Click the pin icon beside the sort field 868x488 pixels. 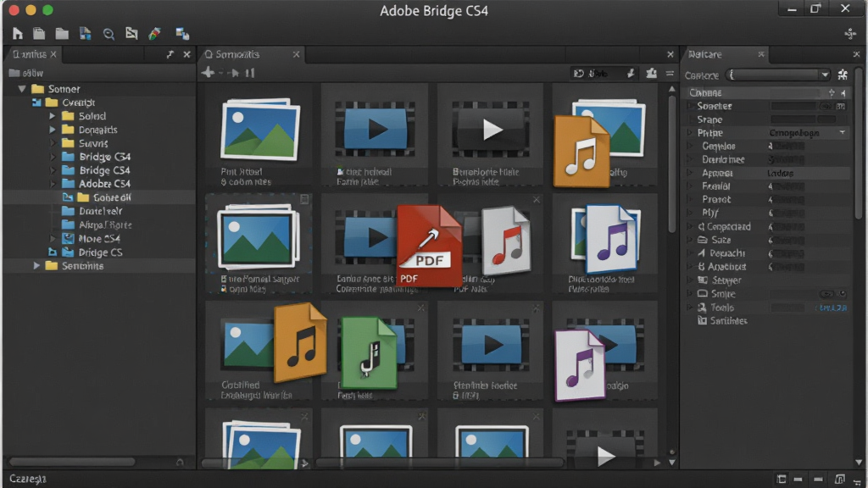pos(631,73)
